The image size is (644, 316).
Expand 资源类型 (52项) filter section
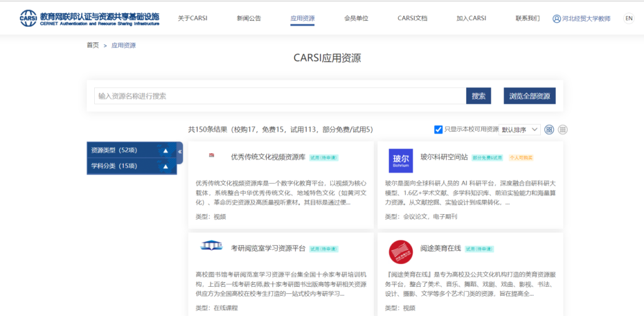tap(165, 150)
